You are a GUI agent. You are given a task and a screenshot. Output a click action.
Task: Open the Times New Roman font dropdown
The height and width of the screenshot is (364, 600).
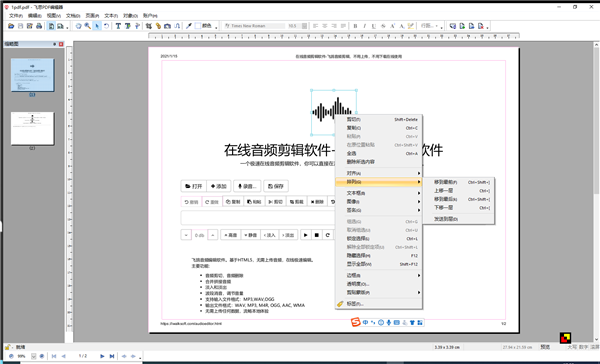coord(254,26)
